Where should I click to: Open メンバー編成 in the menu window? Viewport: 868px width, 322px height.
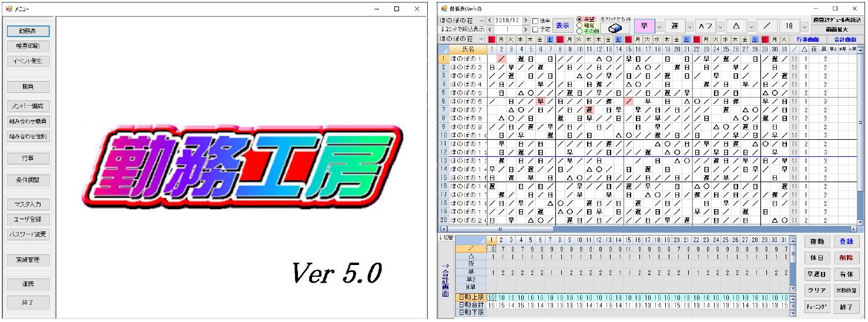click(28, 106)
